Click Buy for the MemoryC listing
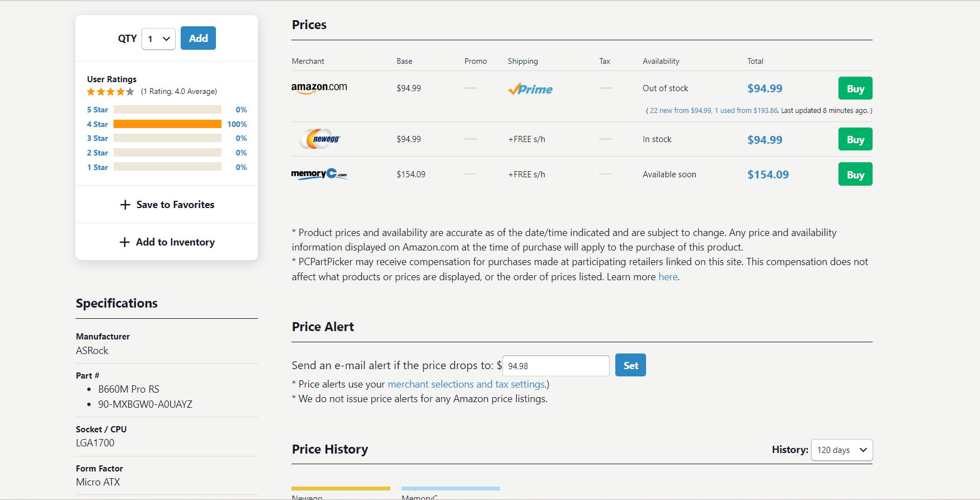Viewport: 980px width, 500px height. [x=855, y=174]
